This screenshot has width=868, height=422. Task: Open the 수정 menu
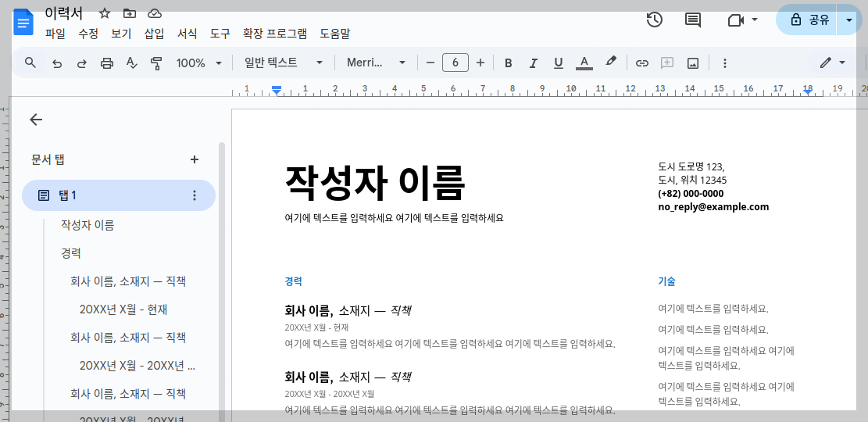(88, 34)
